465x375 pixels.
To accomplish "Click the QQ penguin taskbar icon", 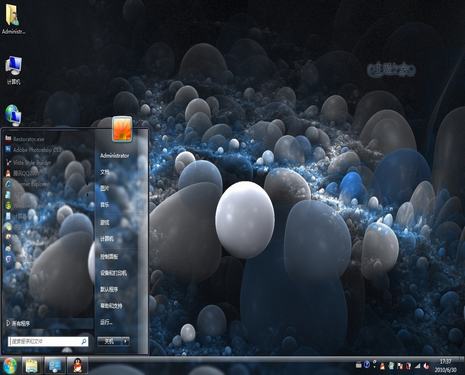I will point(77,366).
